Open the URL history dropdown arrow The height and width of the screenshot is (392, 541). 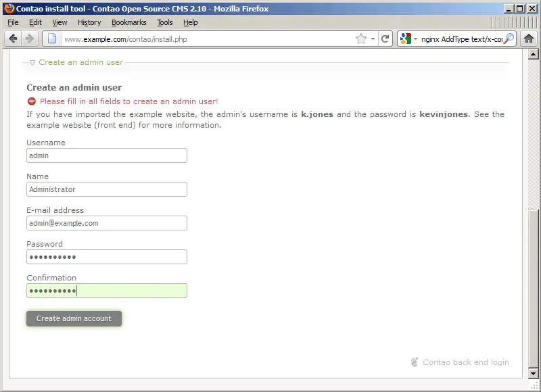click(x=373, y=39)
